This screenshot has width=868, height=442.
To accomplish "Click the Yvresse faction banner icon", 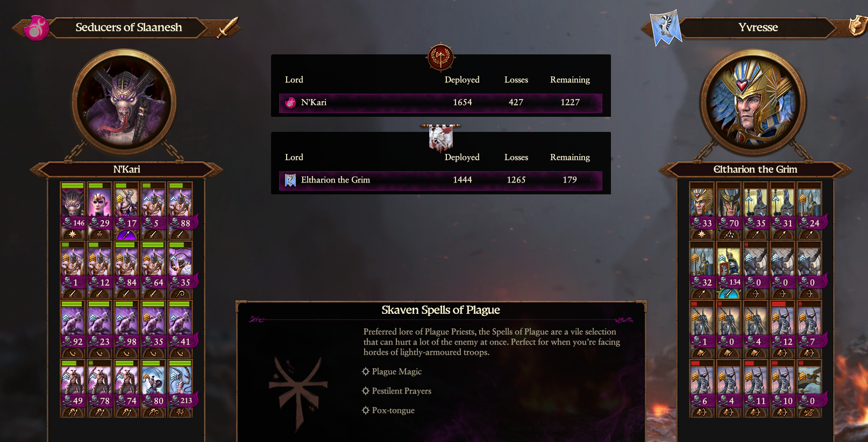I will [x=665, y=27].
